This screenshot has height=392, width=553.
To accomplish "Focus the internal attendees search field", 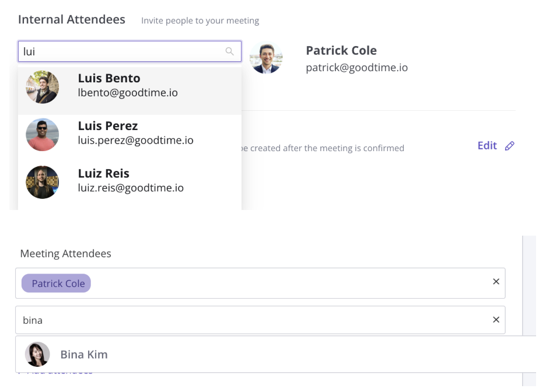I will point(129,51).
